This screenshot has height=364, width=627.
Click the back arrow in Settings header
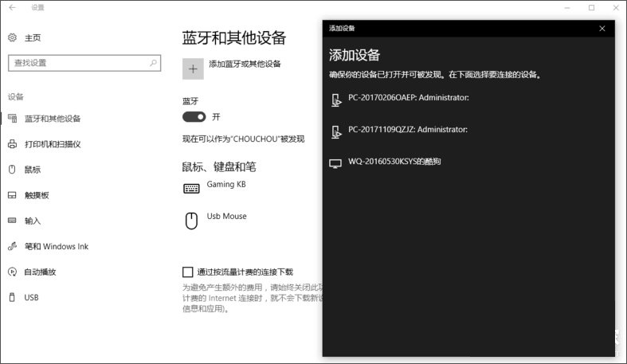pos(12,7)
